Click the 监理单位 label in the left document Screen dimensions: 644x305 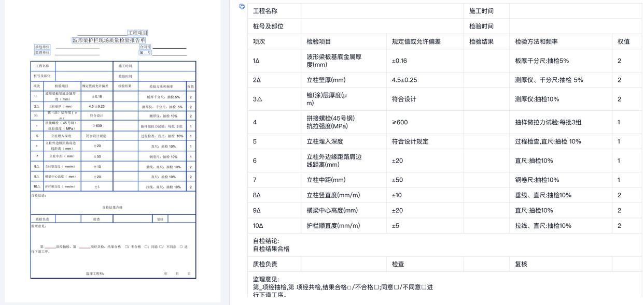pyautogui.click(x=43, y=53)
